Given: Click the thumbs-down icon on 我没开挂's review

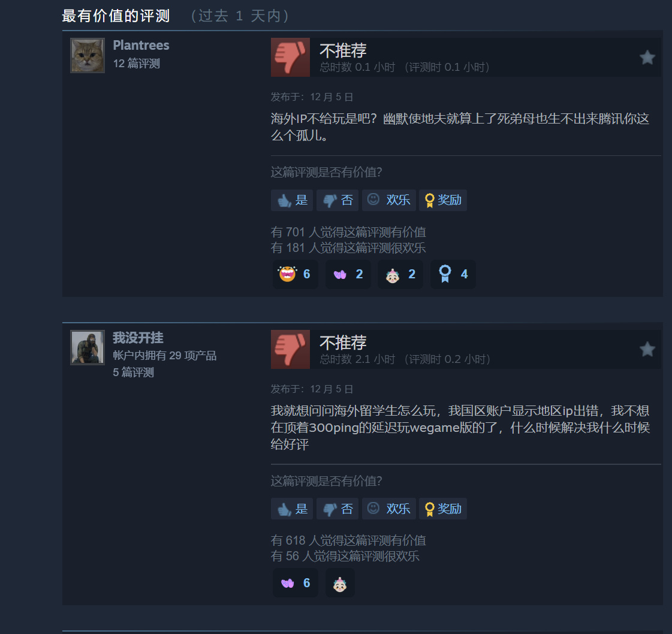Looking at the screenshot, I should (x=290, y=349).
